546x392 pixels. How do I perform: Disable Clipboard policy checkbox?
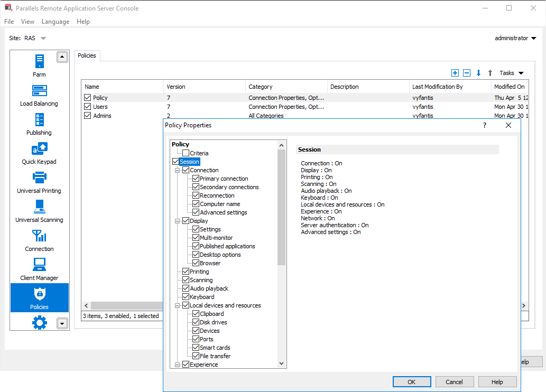(x=196, y=314)
